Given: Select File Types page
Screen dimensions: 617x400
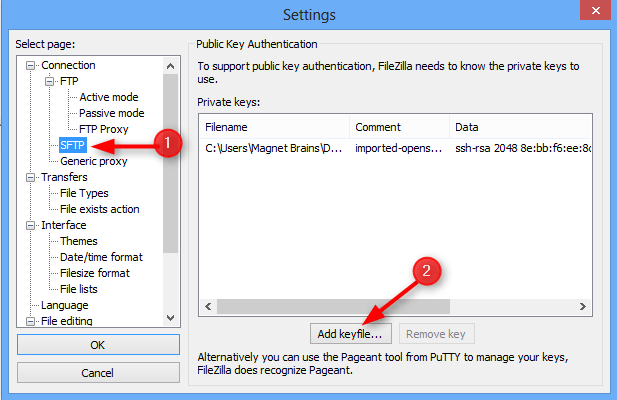Looking at the screenshot, I should 84,193.
